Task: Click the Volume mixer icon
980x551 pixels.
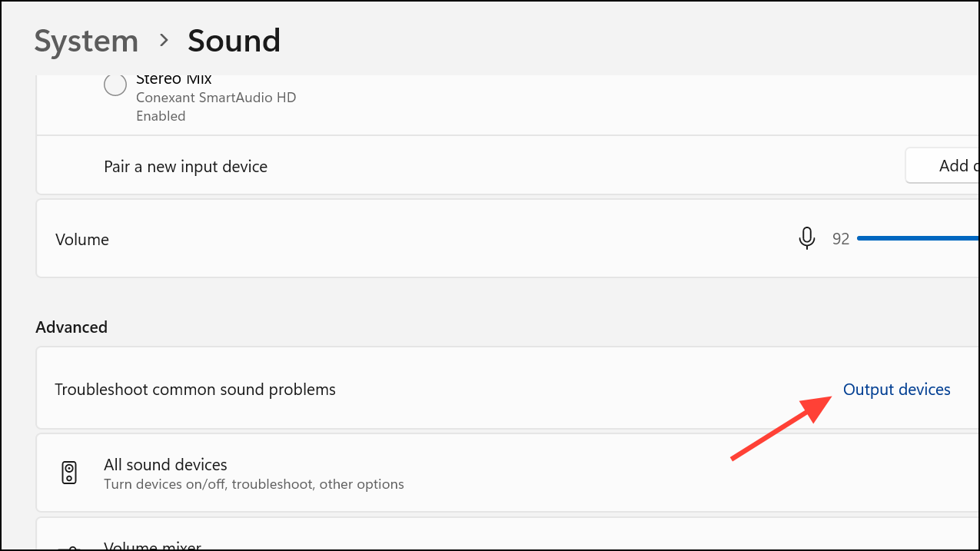Action: [69, 547]
